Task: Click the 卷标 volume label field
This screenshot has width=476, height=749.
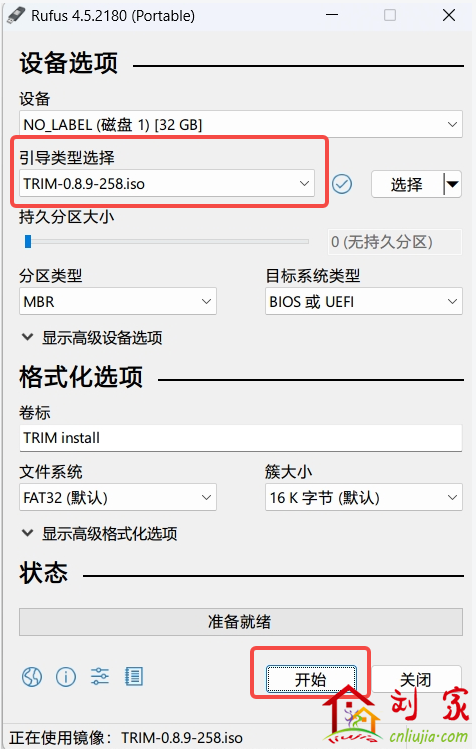Action: [241, 438]
